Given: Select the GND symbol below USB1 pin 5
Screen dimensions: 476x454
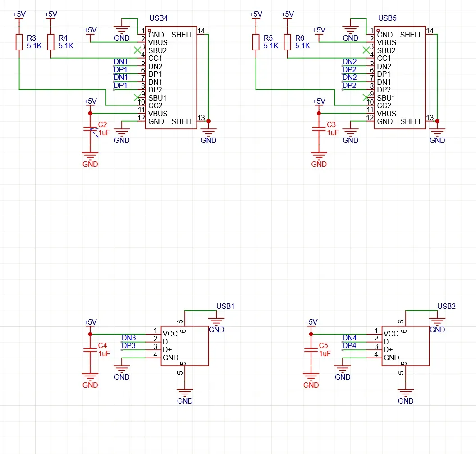Looking at the screenshot, I should [x=185, y=394].
